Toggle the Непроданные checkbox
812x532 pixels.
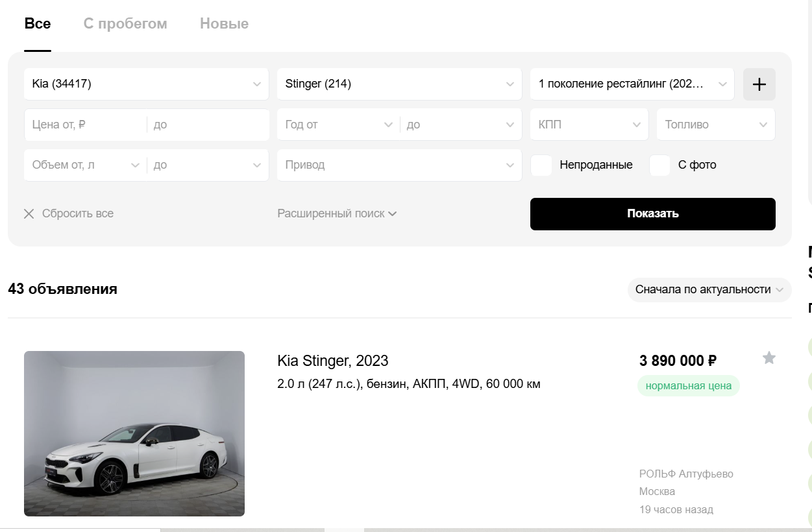tap(541, 165)
